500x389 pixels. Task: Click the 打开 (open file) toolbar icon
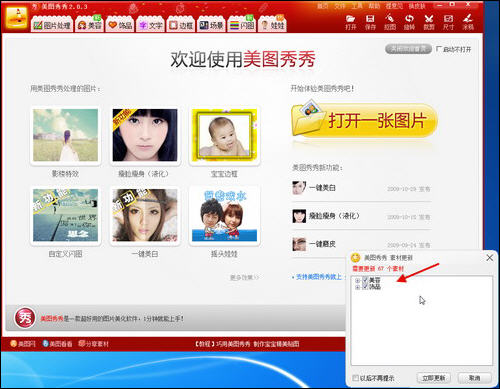351,22
